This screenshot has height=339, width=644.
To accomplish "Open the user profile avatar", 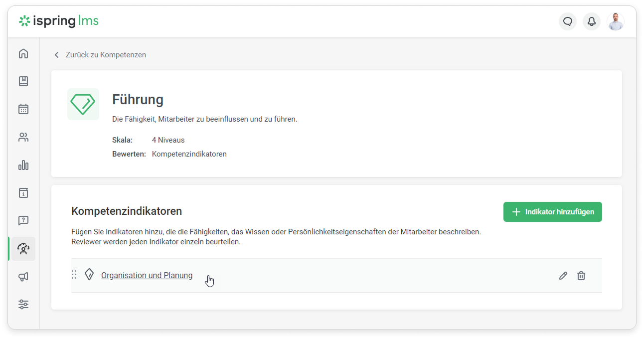I will click(616, 21).
